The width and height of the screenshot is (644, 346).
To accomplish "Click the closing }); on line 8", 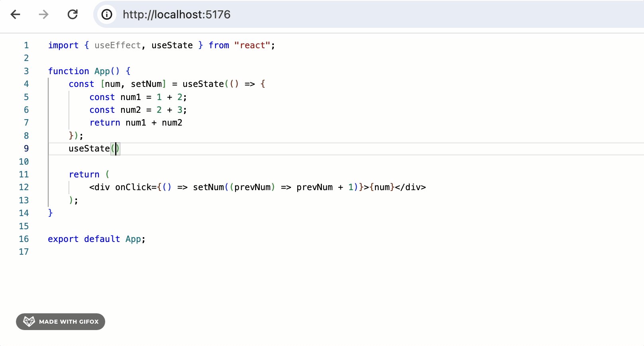I will pyautogui.click(x=76, y=136).
